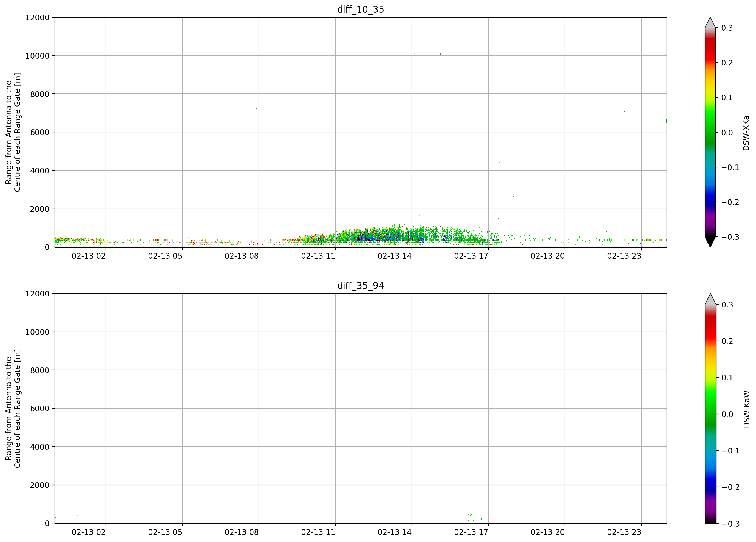Click 2000 y-tick on diff_35_94 plot
The width and height of the screenshot is (756, 542).
40,485
